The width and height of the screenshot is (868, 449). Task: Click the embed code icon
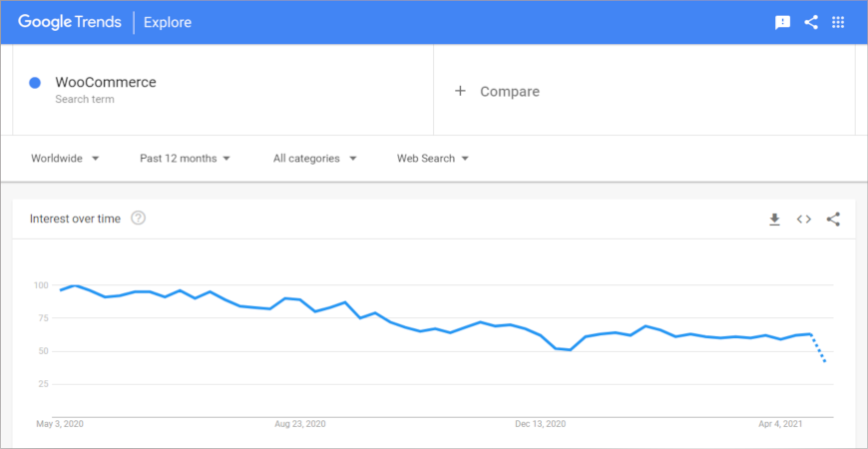coord(803,220)
